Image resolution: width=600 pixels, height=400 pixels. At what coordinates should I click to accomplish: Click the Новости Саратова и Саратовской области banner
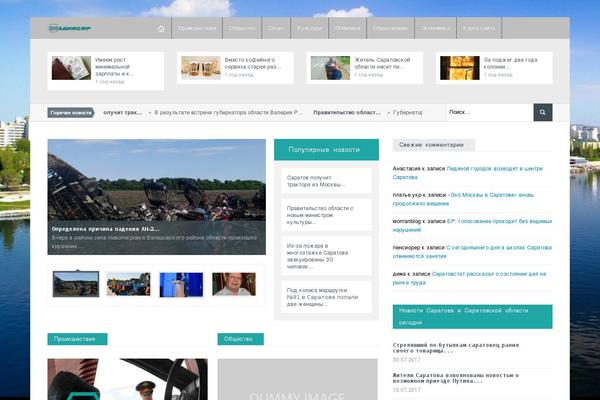[473, 317]
